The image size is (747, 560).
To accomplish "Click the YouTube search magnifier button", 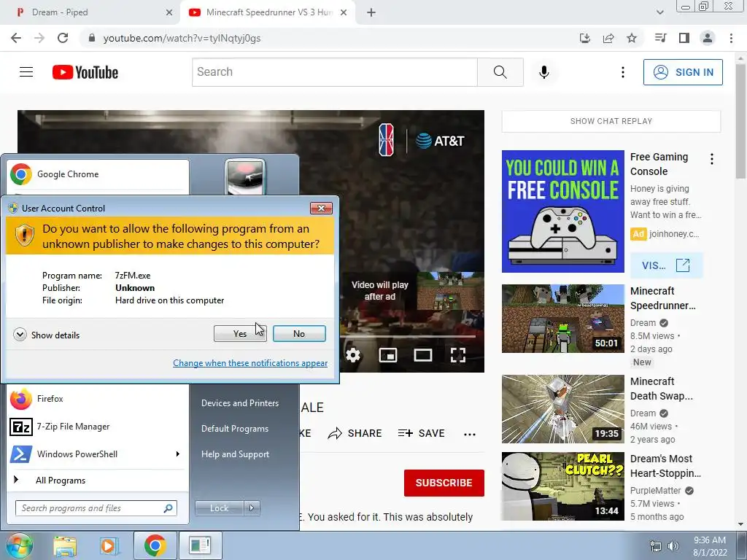I will click(500, 72).
